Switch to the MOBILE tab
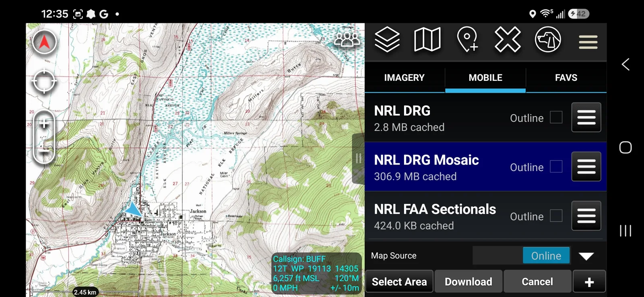 point(485,78)
